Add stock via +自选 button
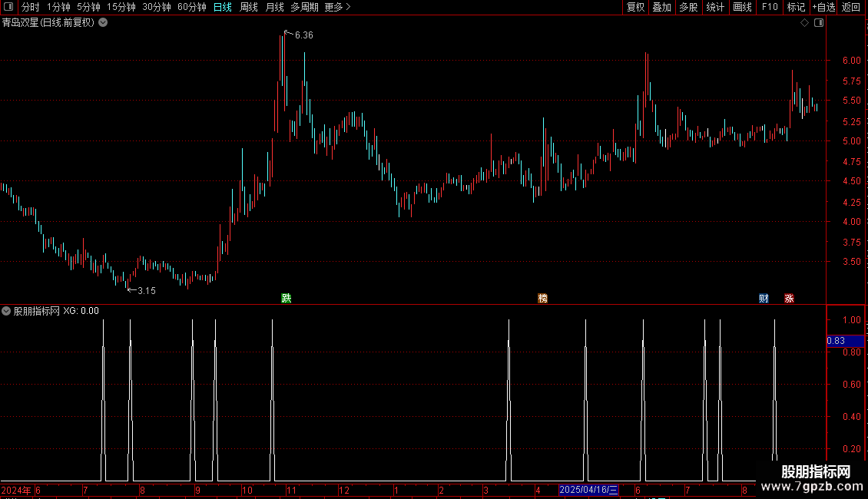The width and height of the screenshot is (868, 499). point(823,7)
